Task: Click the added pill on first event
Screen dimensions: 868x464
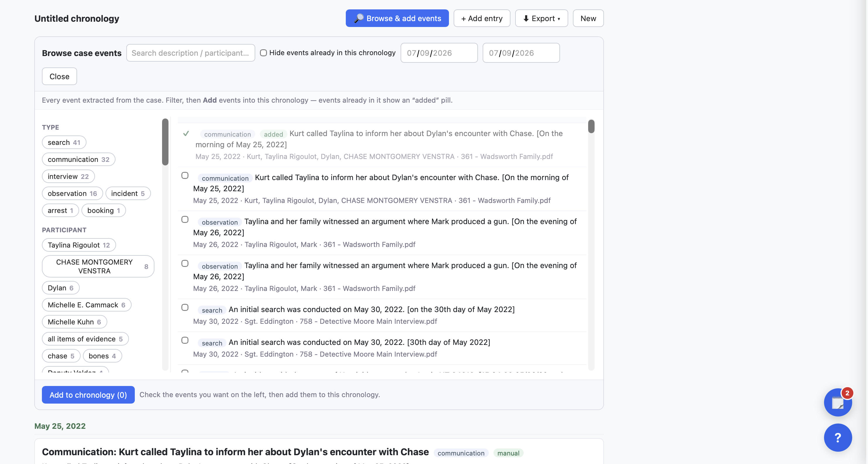Action: tap(273, 134)
